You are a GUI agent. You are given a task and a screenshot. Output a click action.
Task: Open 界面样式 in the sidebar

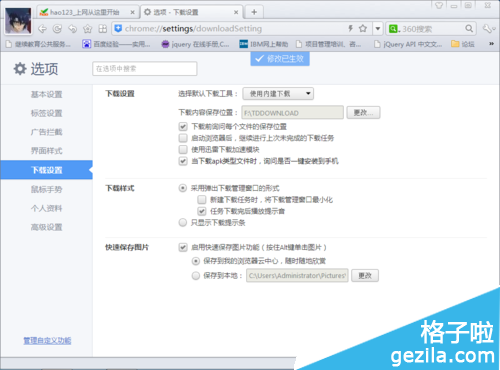click(47, 151)
